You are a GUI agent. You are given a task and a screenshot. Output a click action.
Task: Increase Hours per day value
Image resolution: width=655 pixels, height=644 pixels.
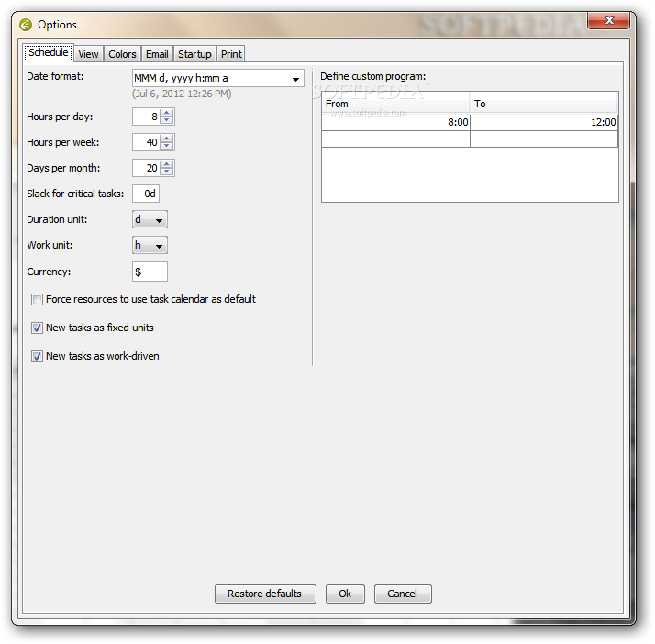pos(167,113)
